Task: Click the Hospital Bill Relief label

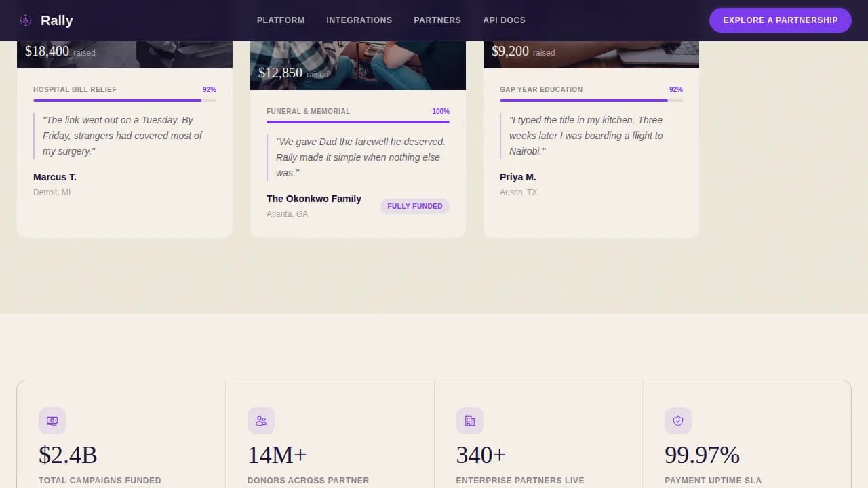Action: coord(75,89)
